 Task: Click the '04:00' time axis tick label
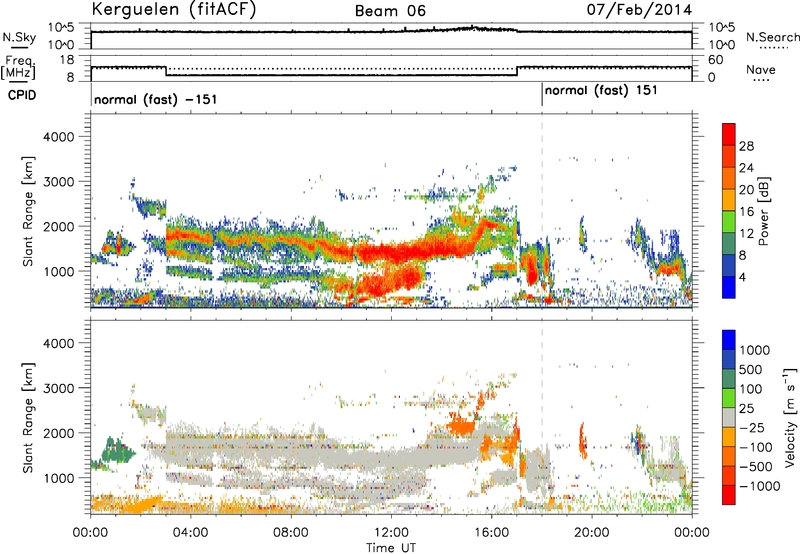click(190, 533)
